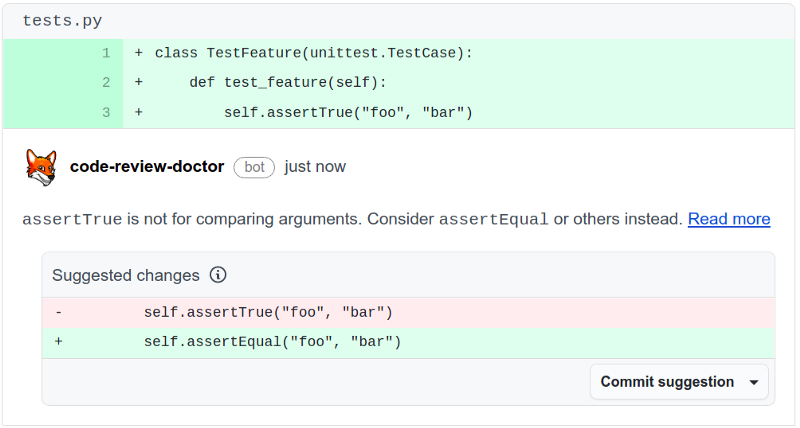Click the added assertEqual suggestion line
Screen dimensions: 800x428
(272, 342)
